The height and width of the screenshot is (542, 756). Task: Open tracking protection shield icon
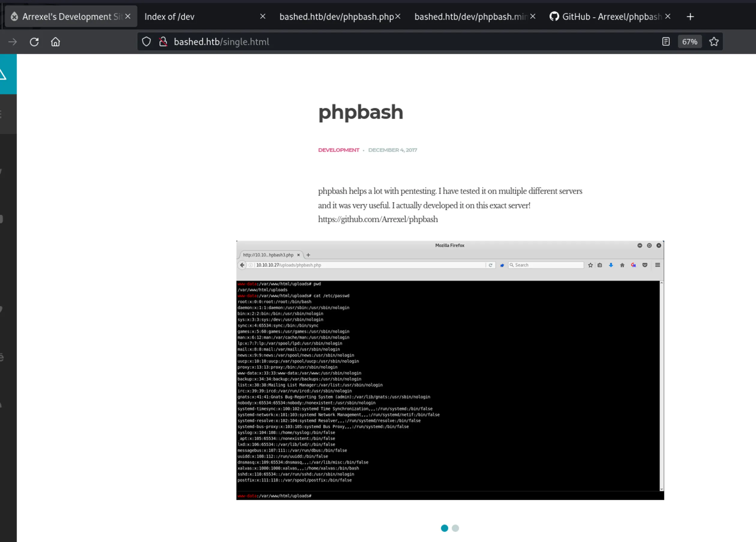[146, 42]
